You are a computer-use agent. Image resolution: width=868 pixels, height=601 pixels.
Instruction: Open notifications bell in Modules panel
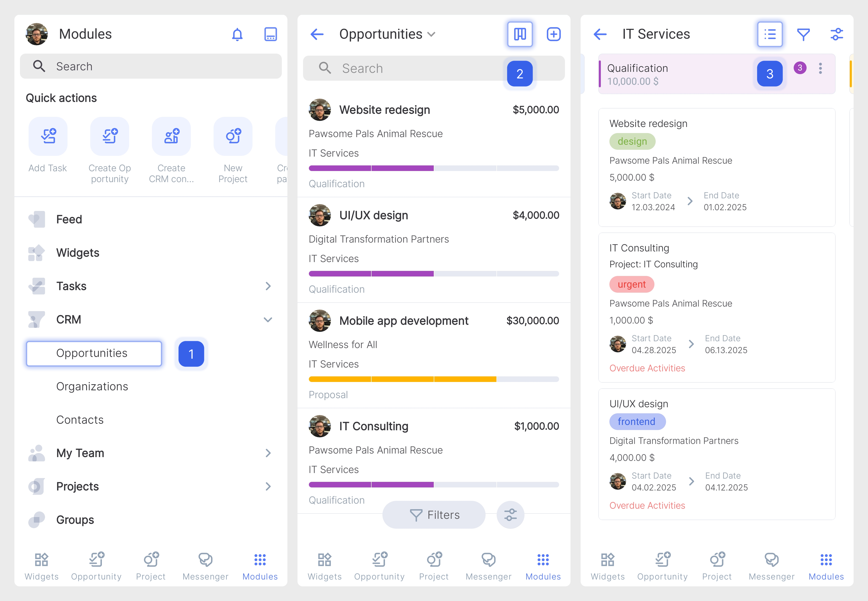coord(237,34)
